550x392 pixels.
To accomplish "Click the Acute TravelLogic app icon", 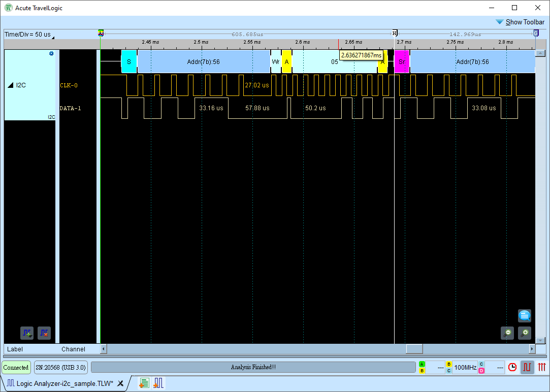I will (x=9, y=8).
